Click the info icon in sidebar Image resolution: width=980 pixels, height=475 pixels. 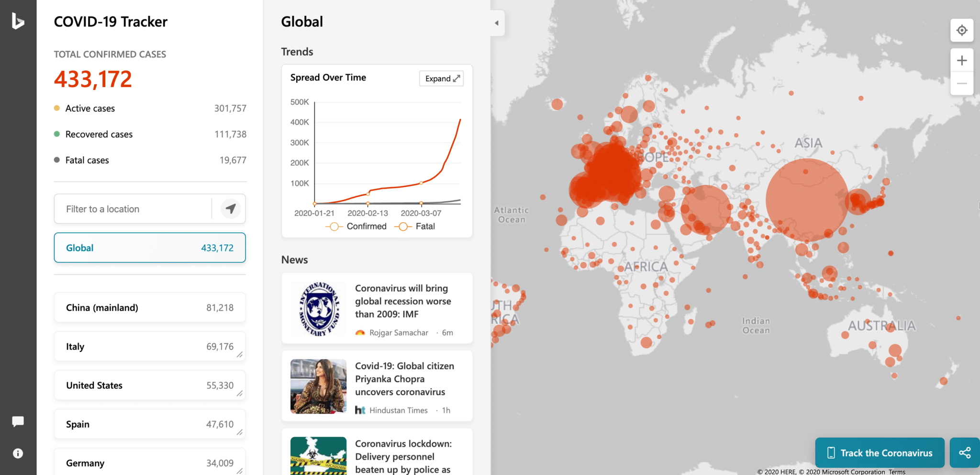[x=18, y=453]
